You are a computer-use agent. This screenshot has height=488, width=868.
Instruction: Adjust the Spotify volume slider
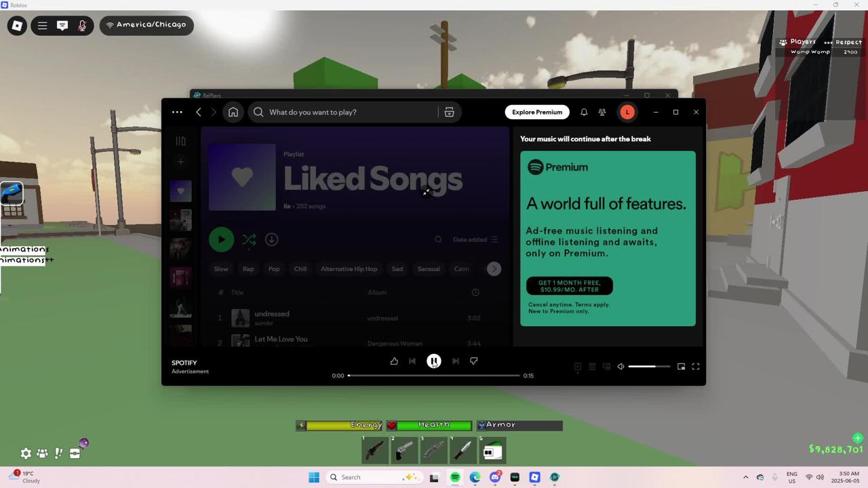click(x=649, y=367)
